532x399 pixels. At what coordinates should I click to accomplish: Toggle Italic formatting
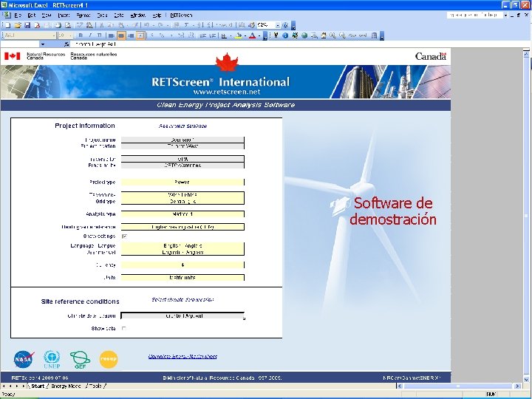click(x=90, y=35)
